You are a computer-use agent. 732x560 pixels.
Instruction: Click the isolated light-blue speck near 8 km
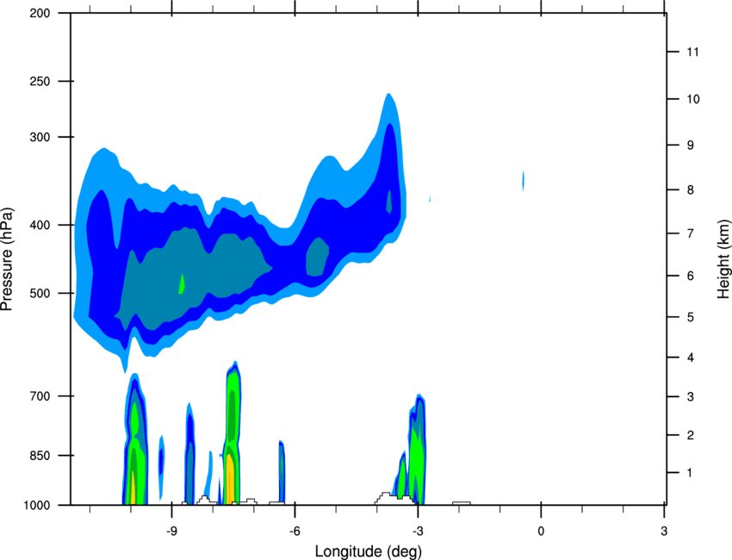pyautogui.click(x=523, y=181)
